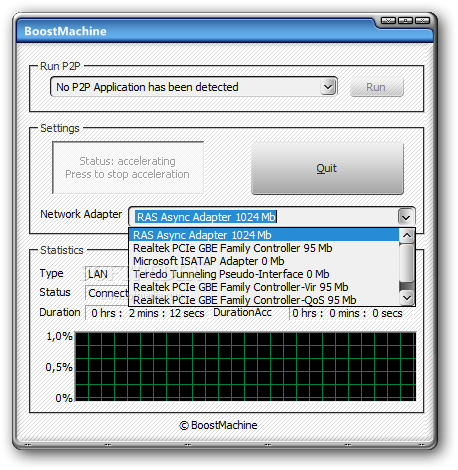The height and width of the screenshot is (470, 458).
Task: Select Realtek PCIe GBE Family Controller-QoS 95 Mb
Action: (x=264, y=300)
